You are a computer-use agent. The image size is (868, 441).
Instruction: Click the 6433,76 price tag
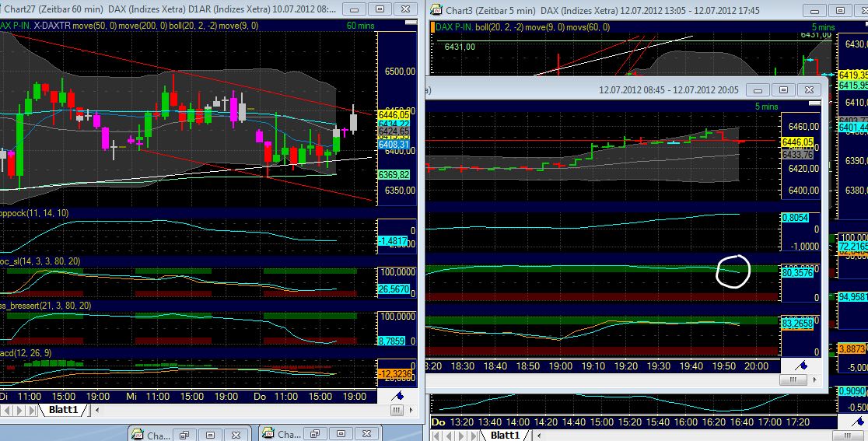798,154
